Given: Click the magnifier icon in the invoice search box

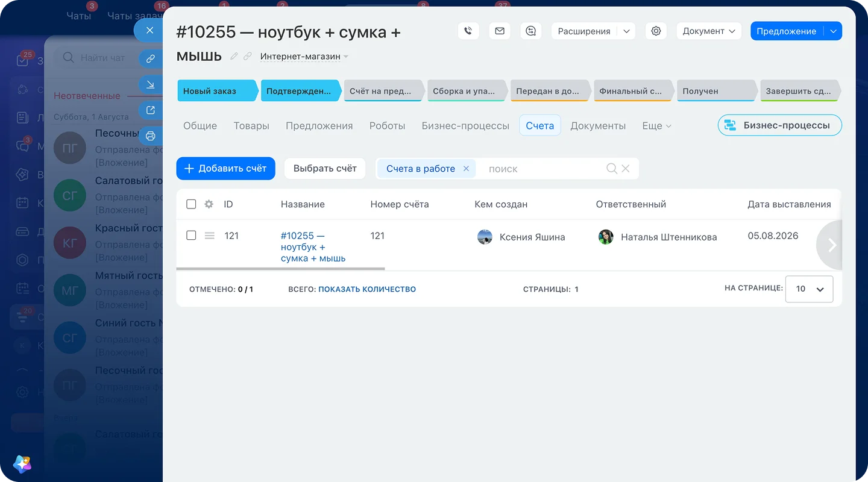Looking at the screenshot, I should tap(611, 169).
